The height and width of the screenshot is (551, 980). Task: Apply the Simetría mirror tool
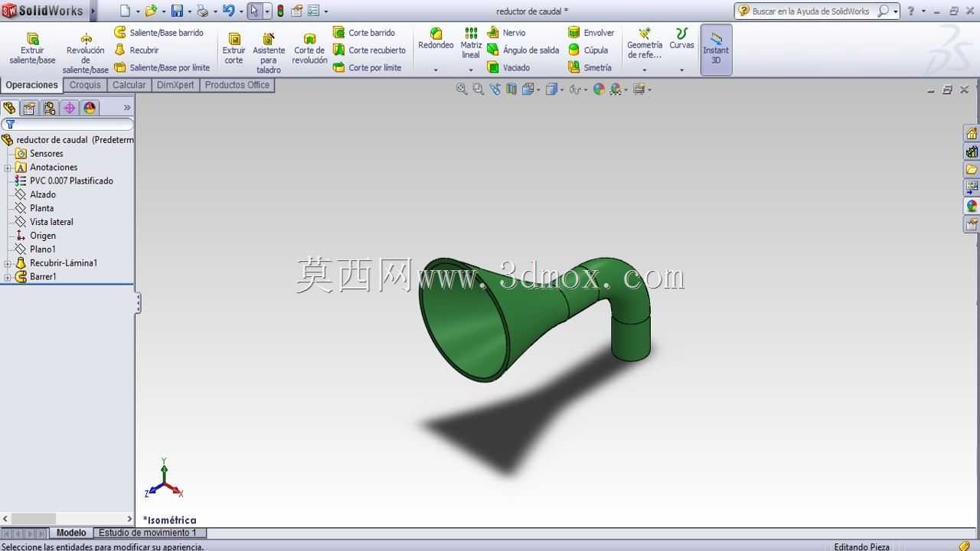point(590,68)
